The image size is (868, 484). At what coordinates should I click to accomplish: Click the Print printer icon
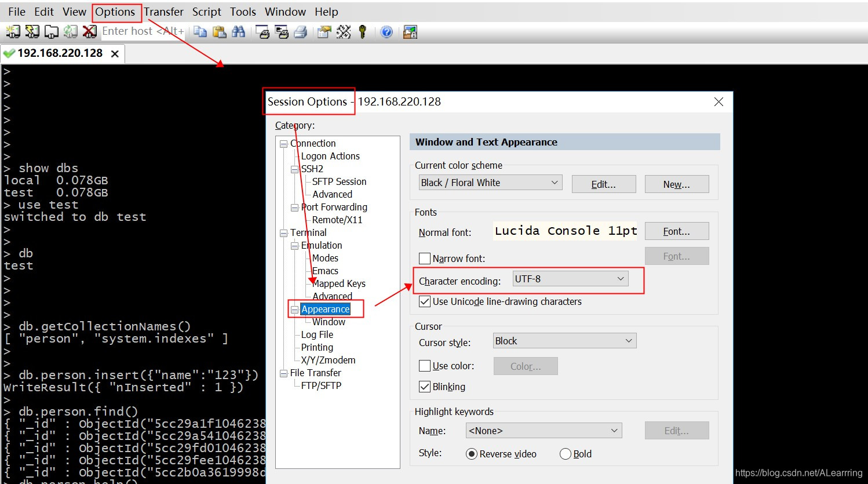[x=300, y=32]
